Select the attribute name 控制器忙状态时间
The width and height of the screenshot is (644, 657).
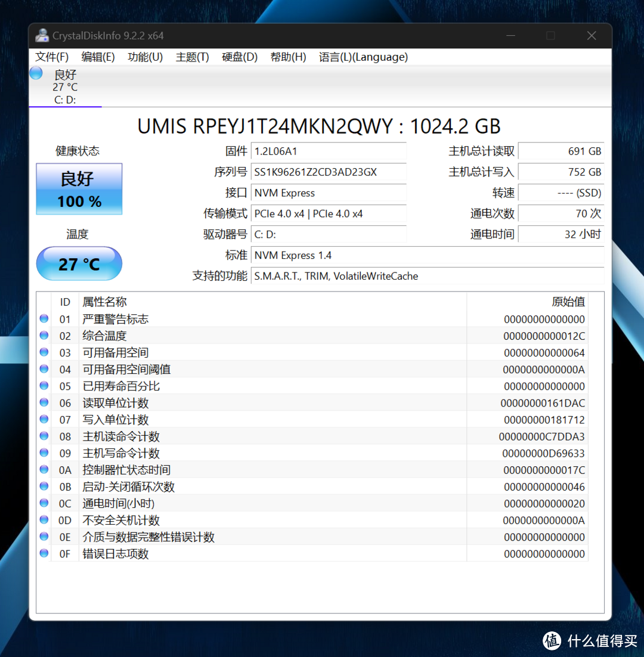pyautogui.click(x=126, y=470)
